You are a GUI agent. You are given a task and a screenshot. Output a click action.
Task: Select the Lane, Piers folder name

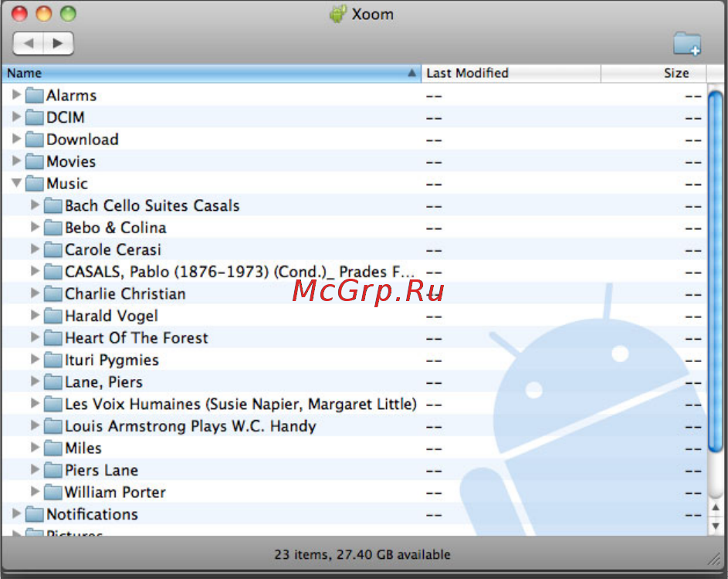point(103,382)
